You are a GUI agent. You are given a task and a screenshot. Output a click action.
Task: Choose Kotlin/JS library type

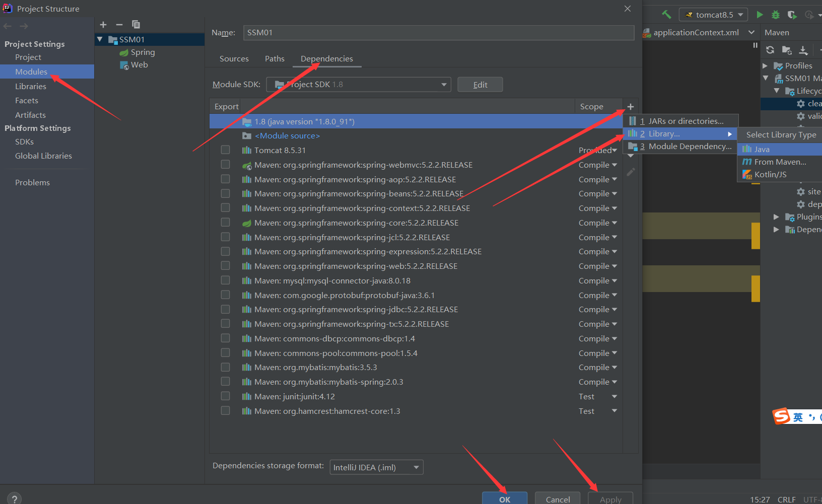[x=780, y=174]
